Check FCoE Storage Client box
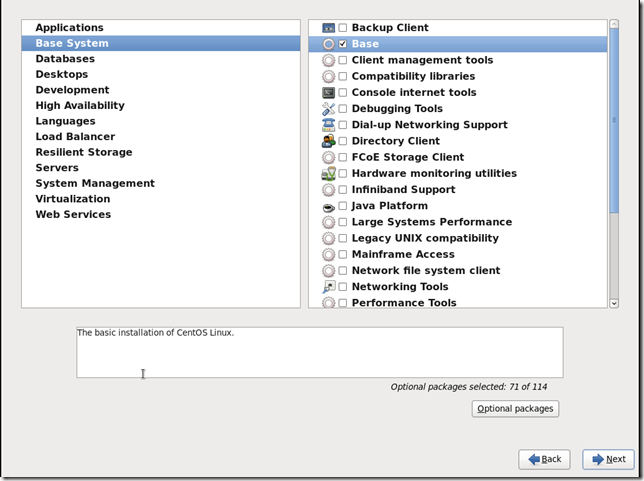Image resolution: width=644 pixels, height=481 pixels. (x=343, y=157)
